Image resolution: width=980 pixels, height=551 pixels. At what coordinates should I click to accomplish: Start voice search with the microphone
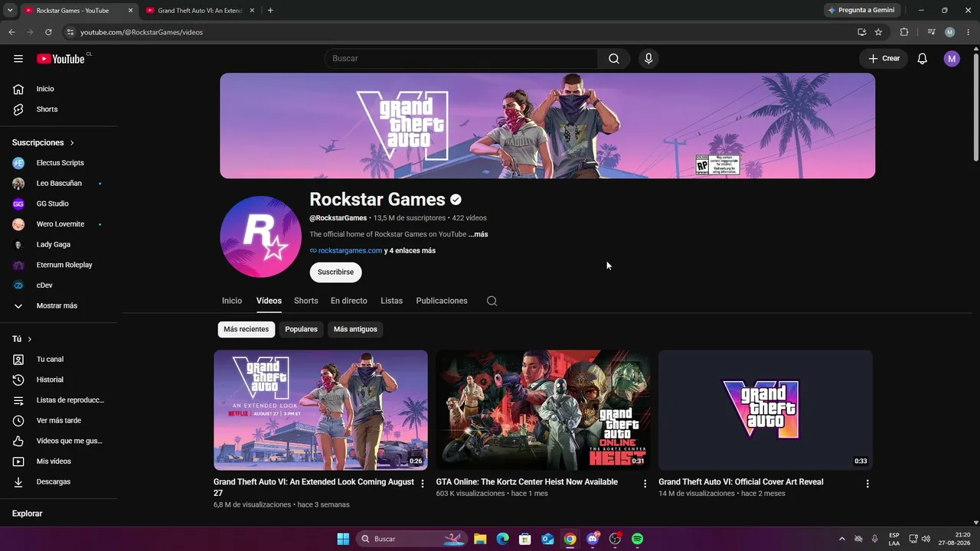[648, 59]
